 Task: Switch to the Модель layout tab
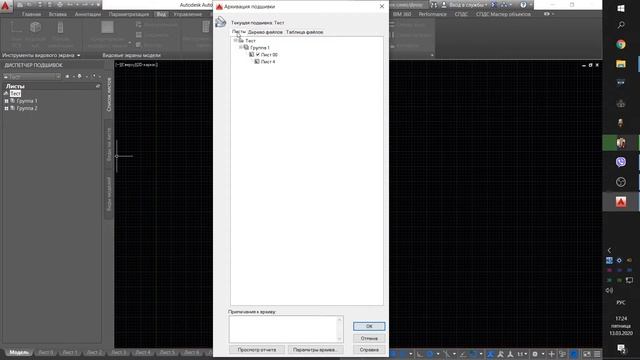pyautogui.click(x=19, y=352)
